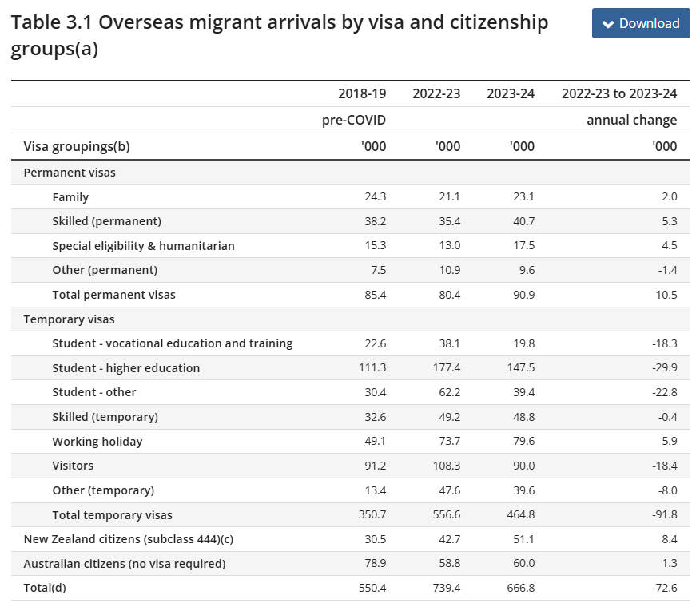700x611 pixels.
Task: Click Other (permanent) annual change -1.4
Action: click(667, 270)
